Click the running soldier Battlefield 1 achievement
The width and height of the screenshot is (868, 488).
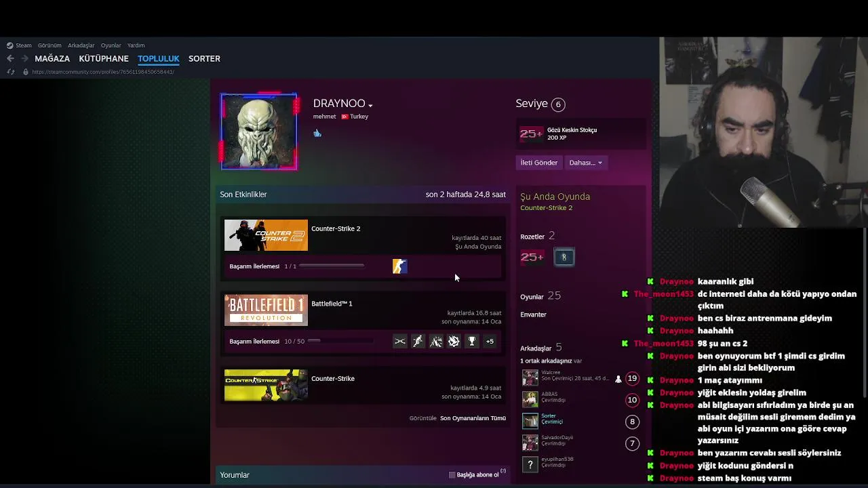[x=418, y=342]
